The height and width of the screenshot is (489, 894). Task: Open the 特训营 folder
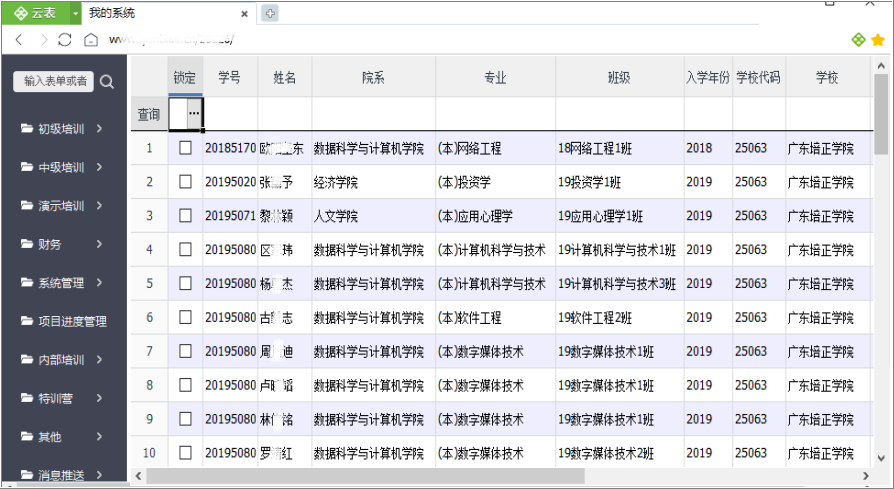(x=47, y=398)
